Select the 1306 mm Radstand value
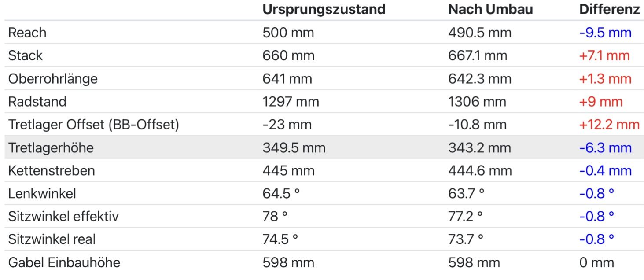This screenshot has width=644, height=280. [x=477, y=102]
